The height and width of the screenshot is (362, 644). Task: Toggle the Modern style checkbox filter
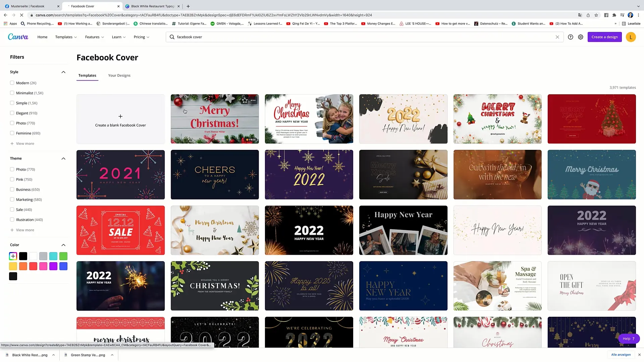pos(12,83)
